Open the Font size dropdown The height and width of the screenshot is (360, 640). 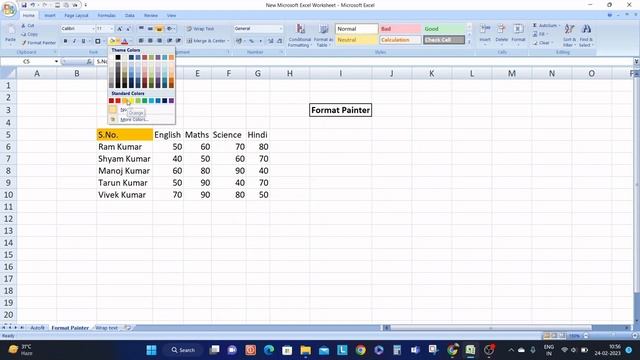(x=111, y=29)
